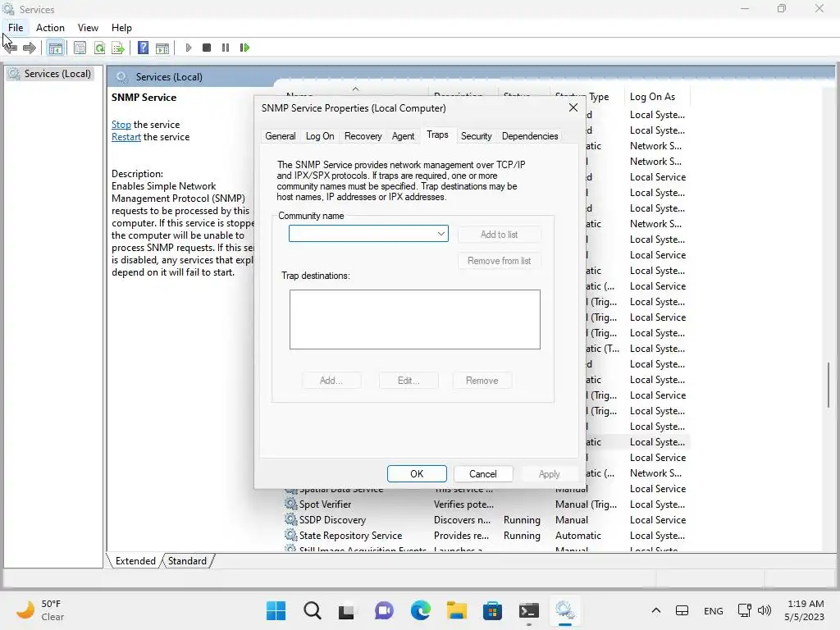Click the Spot Verifier service gear icon
The width and height of the screenshot is (840, 630).
coord(290,504)
